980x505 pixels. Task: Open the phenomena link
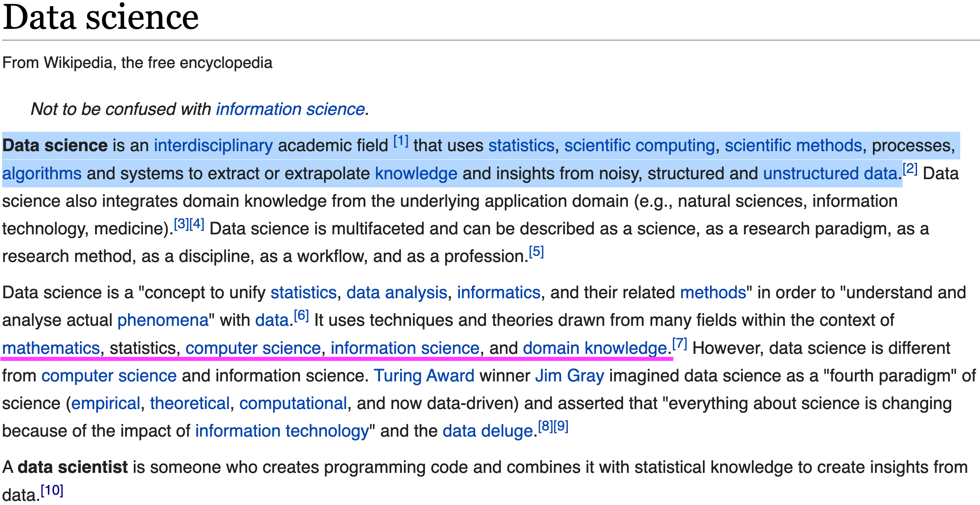(x=163, y=320)
